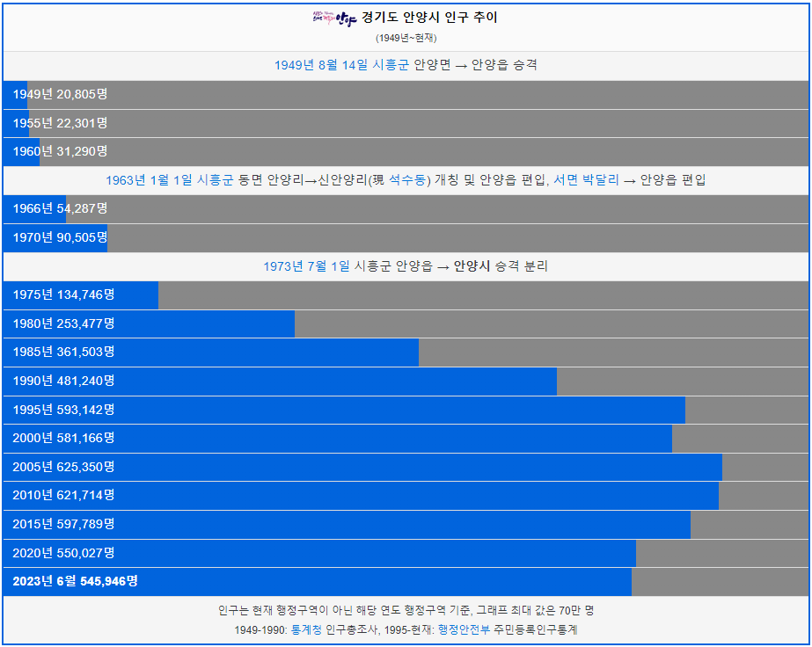The image size is (812, 647).
Task: Select the 1975년 134,746명 bar label
Action: click(63, 295)
